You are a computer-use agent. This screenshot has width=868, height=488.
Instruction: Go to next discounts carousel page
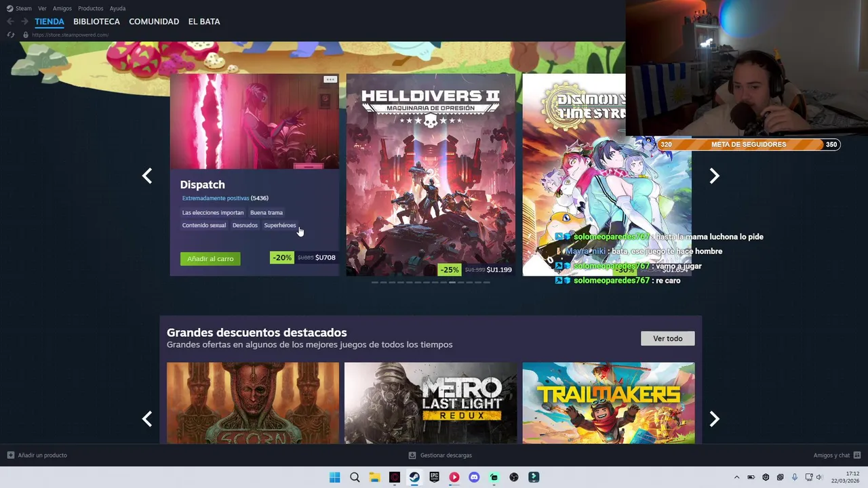coord(714,419)
